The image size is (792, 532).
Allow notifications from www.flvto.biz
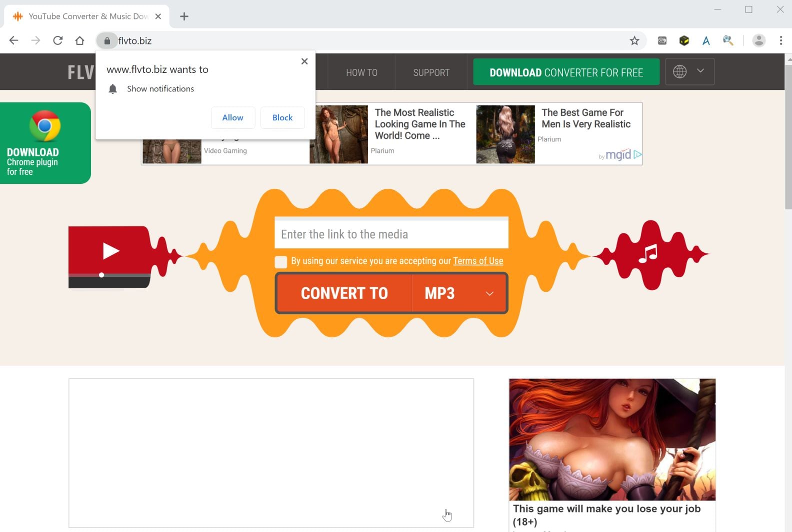point(233,117)
